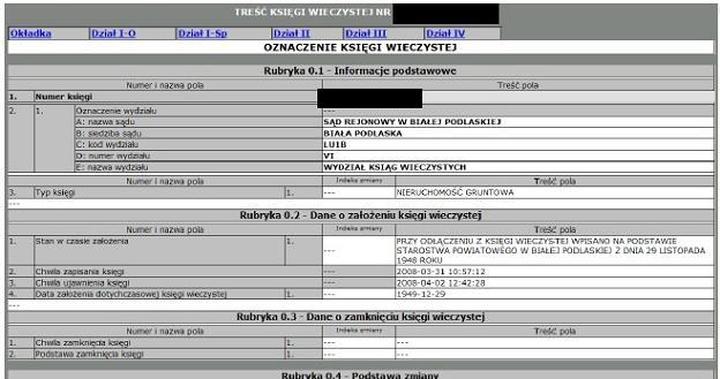Screen dimensions: 720x379
Task: Select department number value VI
Action: (x=328, y=156)
